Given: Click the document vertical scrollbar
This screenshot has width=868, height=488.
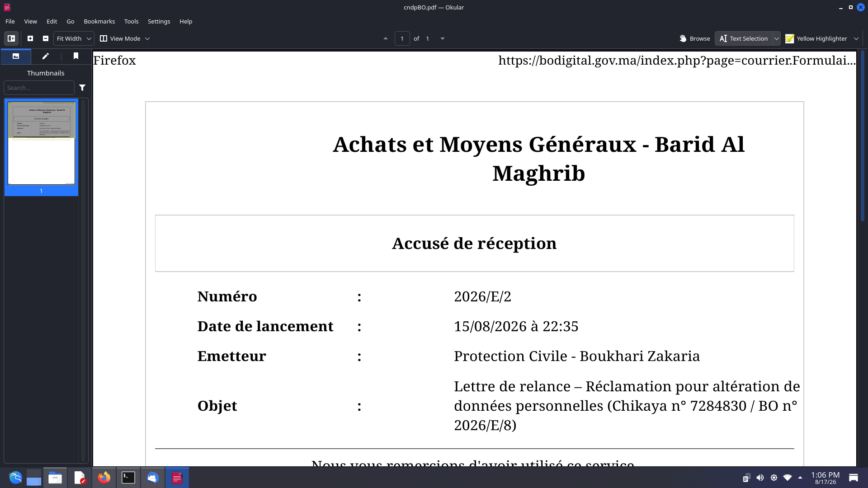Looking at the screenshot, I should click(862, 136).
